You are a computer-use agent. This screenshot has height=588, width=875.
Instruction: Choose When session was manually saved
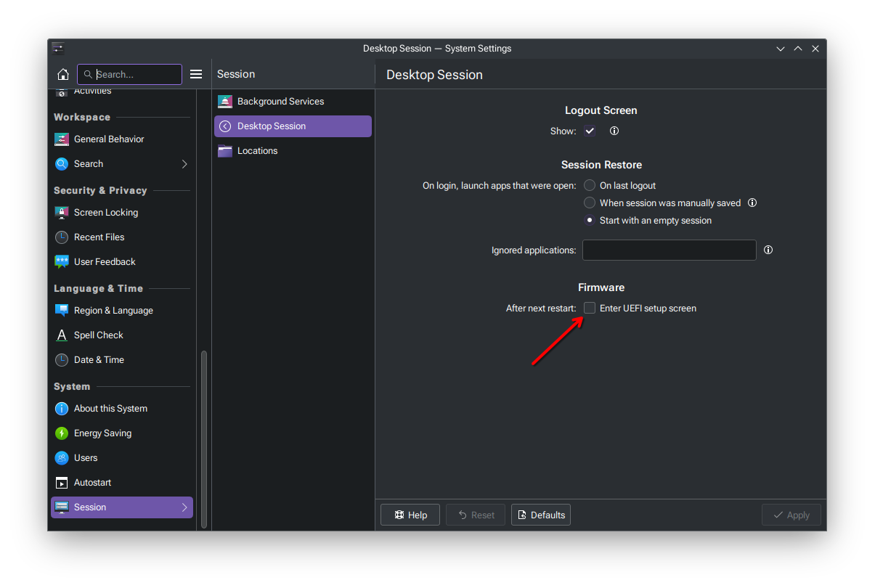(x=590, y=203)
